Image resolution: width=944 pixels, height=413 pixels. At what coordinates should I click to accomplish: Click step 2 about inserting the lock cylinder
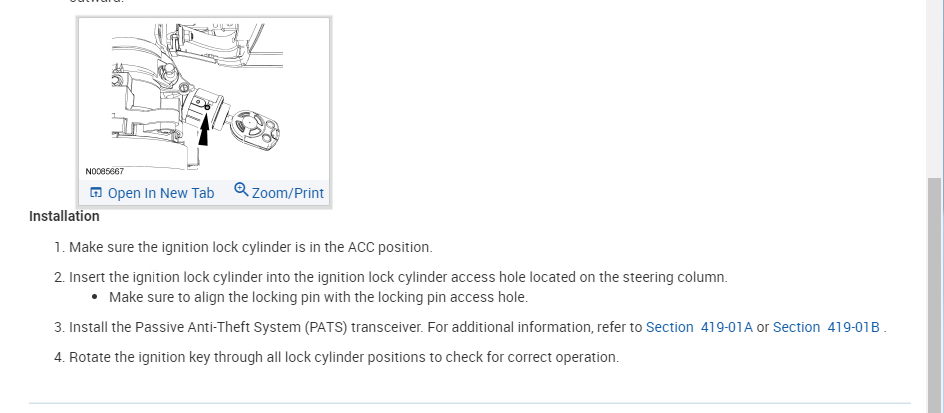click(397, 277)
